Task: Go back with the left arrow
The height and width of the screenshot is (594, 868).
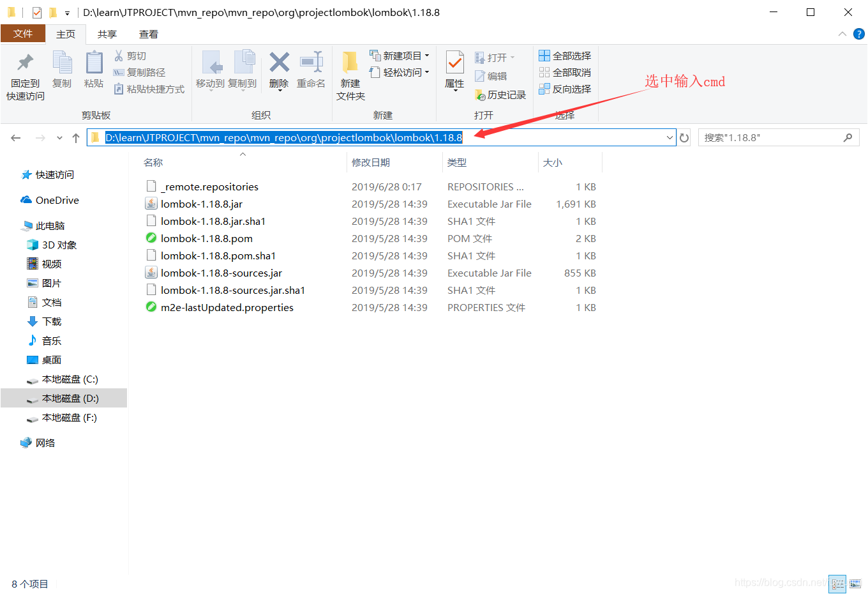Action: coord(16,138)
